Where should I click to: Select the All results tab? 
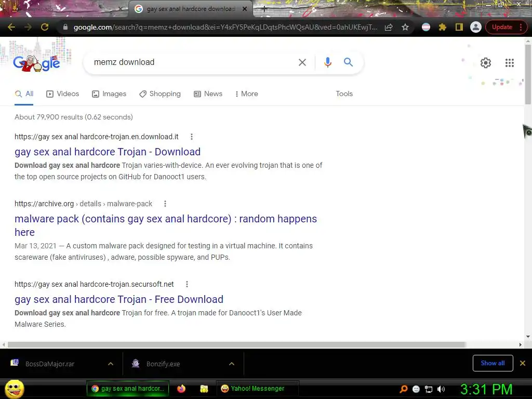(x=24, y=94)
